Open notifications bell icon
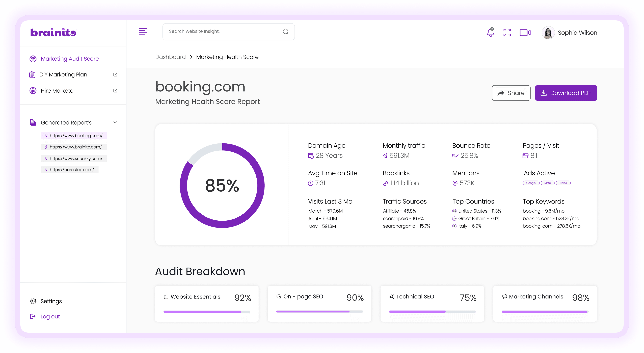Screen dimensions: 644x353 click(x=491, y=33)
